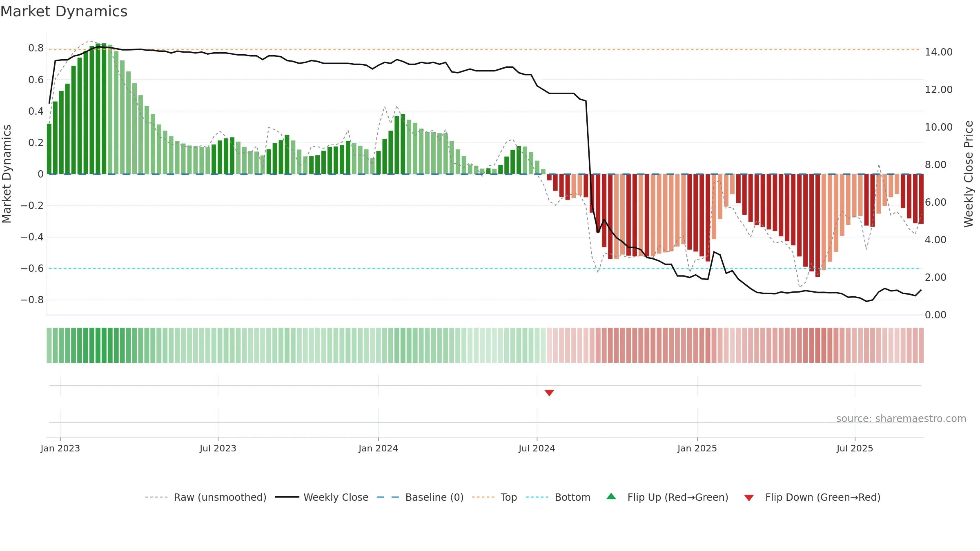Click the 8.00 price axis label
Screen dimensions: 980x551
click(x=935, y=165)
